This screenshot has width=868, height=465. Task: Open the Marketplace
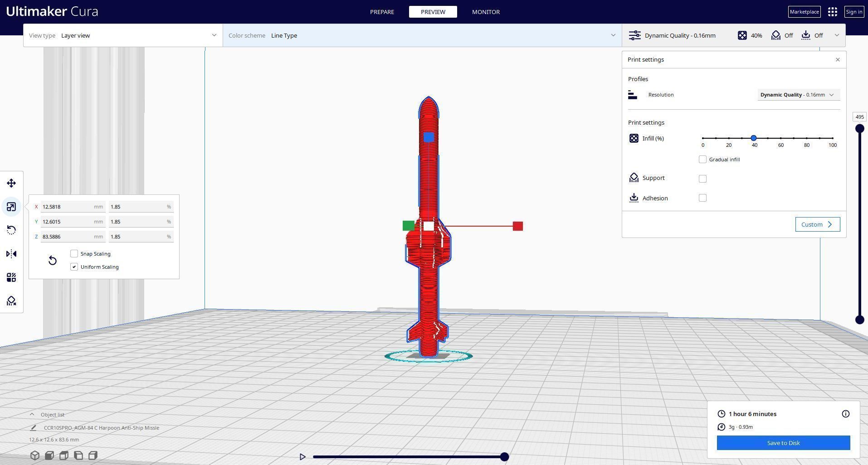[x=804, y=12]
